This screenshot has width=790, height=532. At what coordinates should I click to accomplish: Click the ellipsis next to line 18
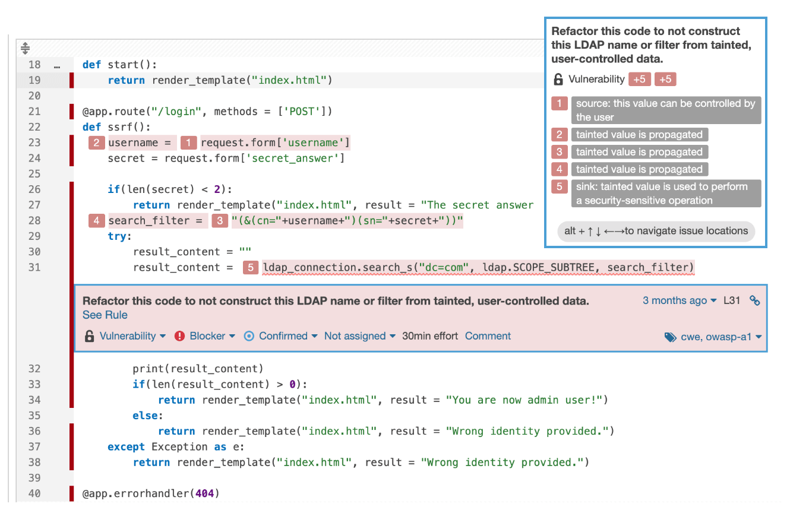tap(57, 65)
